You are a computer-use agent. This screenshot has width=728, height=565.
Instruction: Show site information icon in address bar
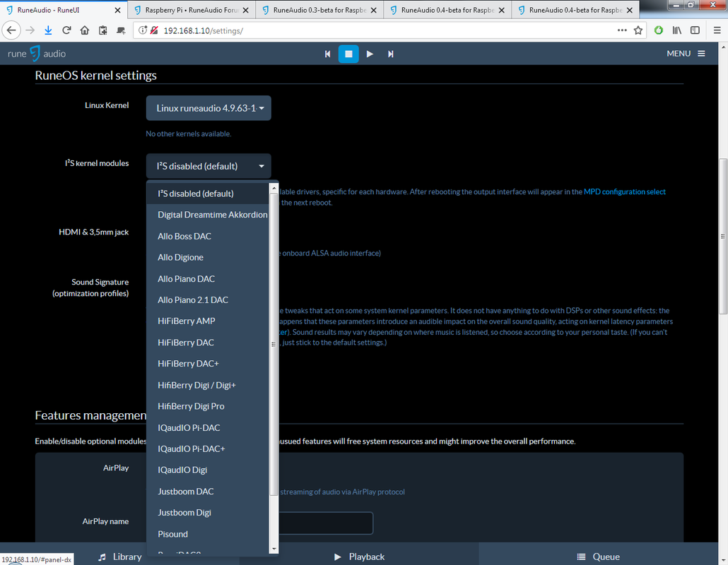pyautogui.click(x=143, y=30)
